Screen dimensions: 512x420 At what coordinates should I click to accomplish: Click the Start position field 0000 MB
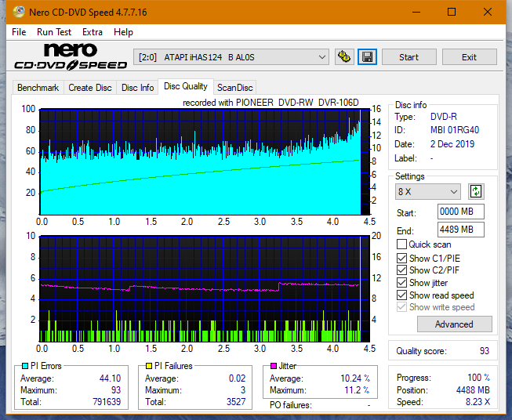click(460, 212)
